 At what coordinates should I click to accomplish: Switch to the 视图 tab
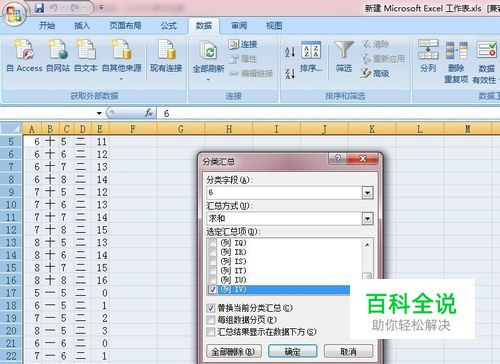click(274, 25)
